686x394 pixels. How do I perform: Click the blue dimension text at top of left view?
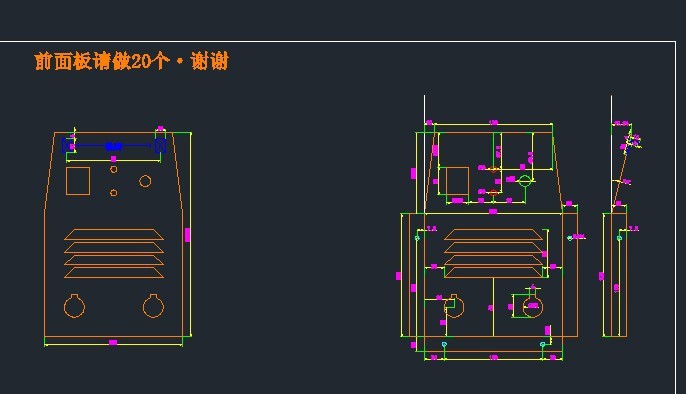tap(113, 146)
